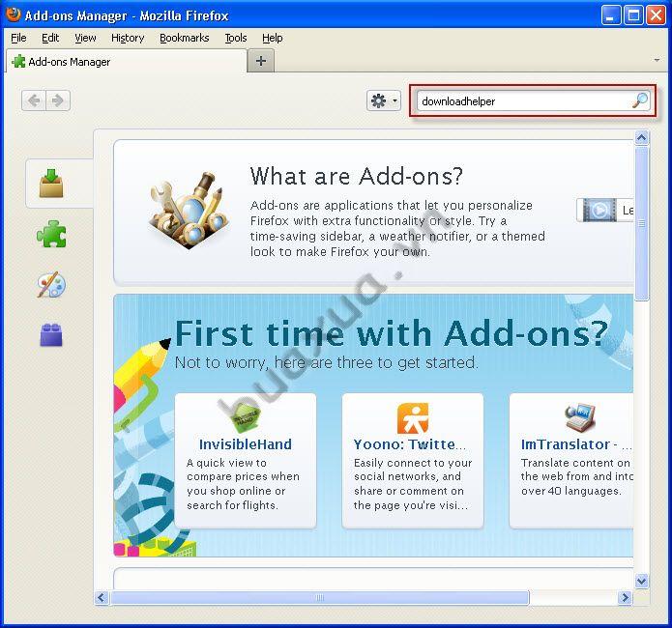Open the View menu
The image size is (672, 628).
[x=85, y=38]
